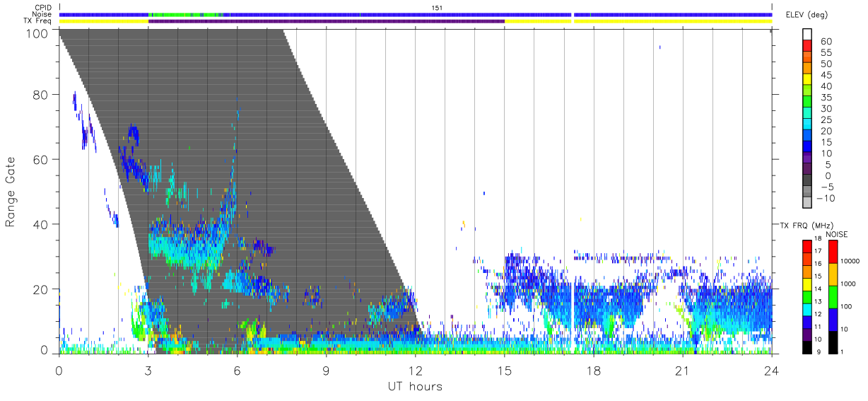Select the TX FRQ legend value "13"
The image size is (868, 401).
click(817, 301)
